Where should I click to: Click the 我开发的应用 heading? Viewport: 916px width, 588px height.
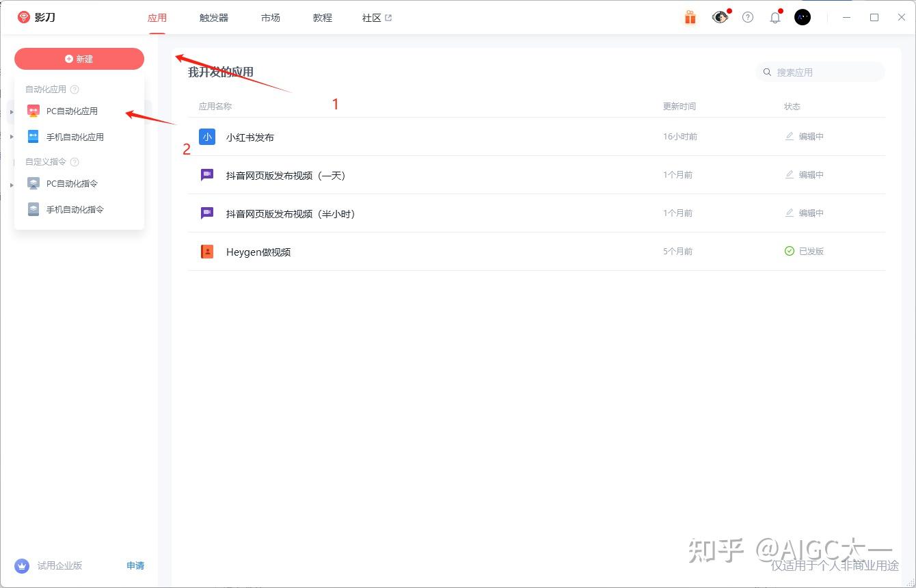tap(221, 72)
